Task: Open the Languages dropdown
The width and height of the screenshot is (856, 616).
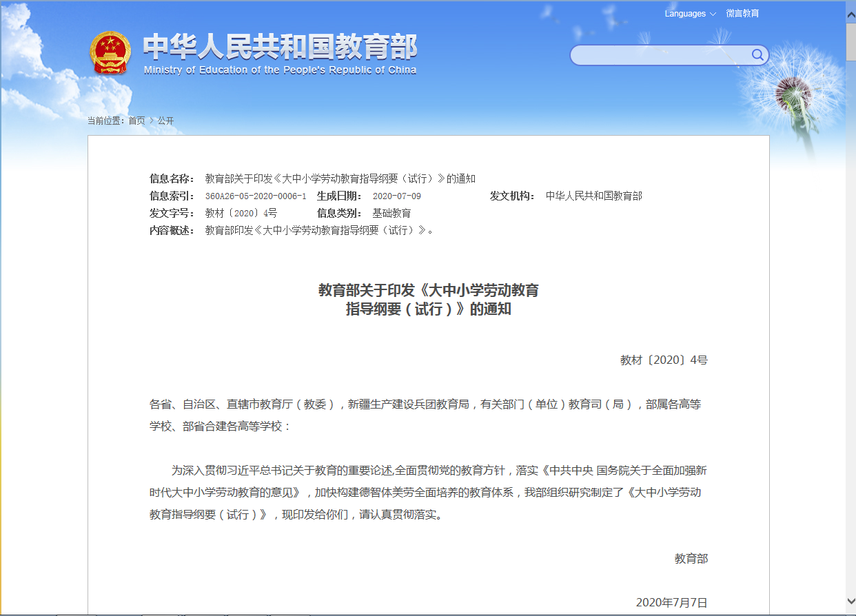Action: [x=690, y=14]
